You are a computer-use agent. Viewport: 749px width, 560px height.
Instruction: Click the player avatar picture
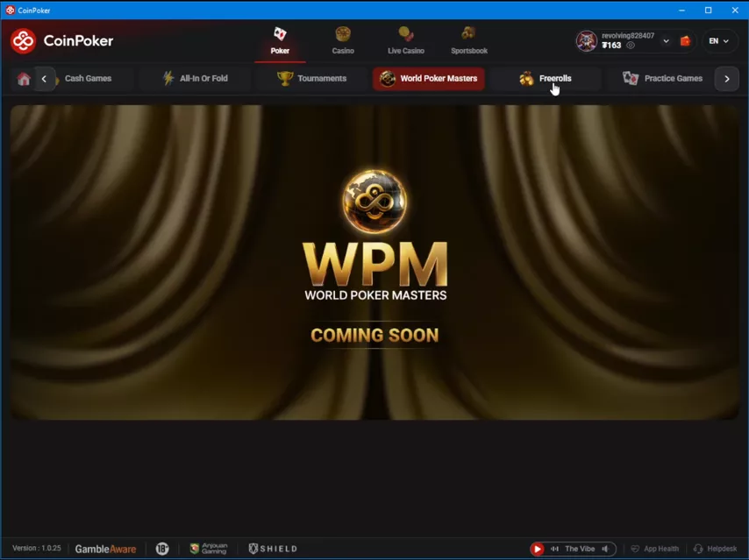586,41
